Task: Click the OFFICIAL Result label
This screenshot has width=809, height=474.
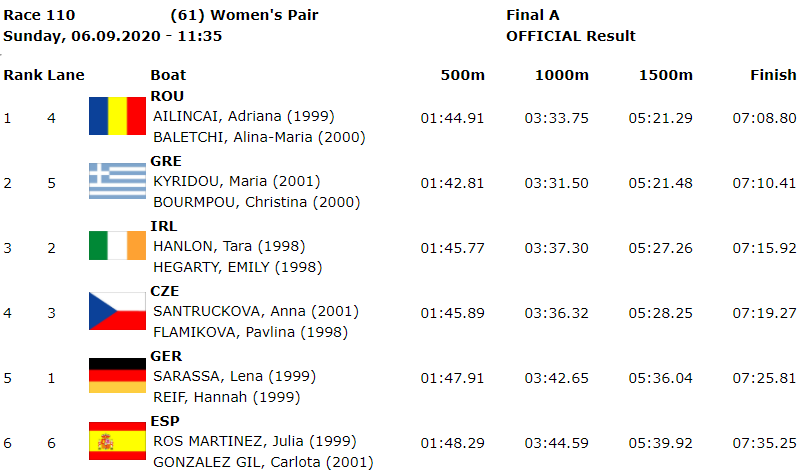Action: 571,36
